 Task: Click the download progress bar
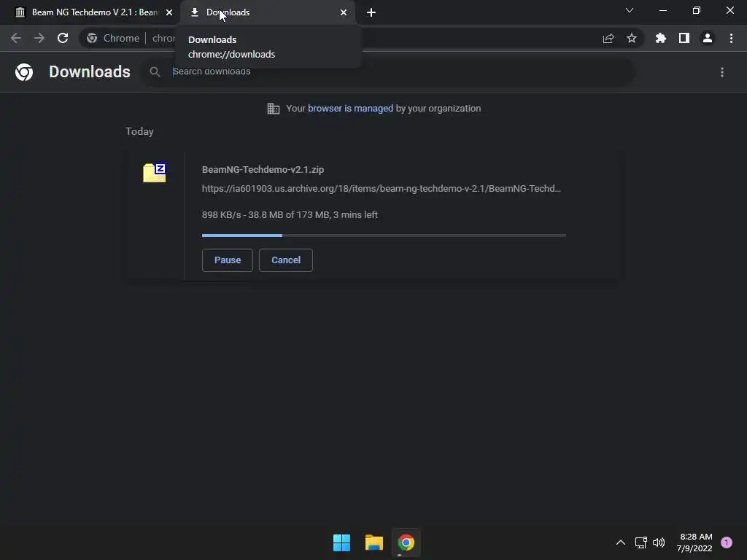[384, 236]
